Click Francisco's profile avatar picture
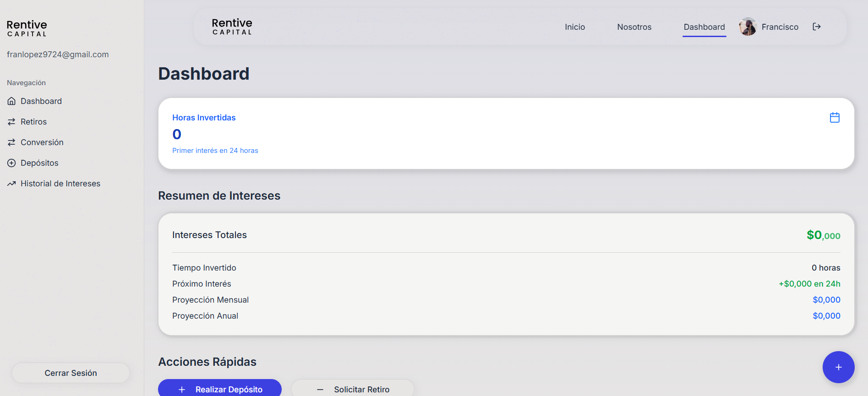Image resolution: width=868 pixels, height=396 pixels. 748,27
